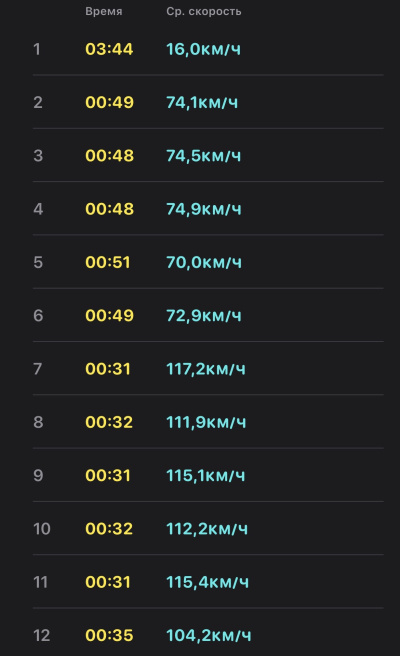This screenshot has width=400, height=656.
Task: Click the lap number 10 label
Action: click(42, 528)
